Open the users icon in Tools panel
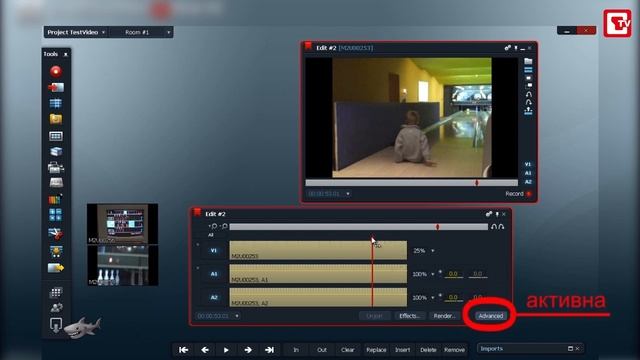 click(x=56, y=307)
